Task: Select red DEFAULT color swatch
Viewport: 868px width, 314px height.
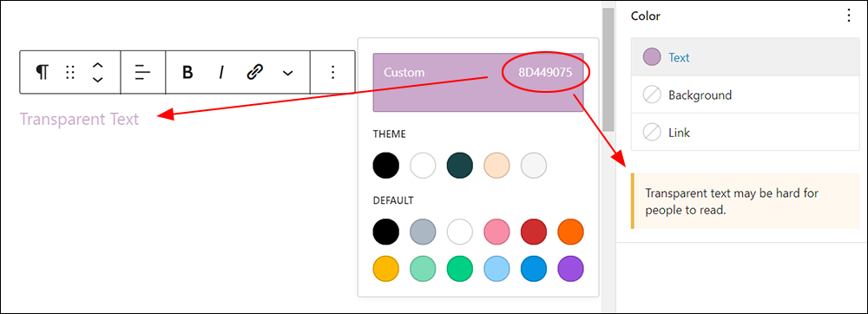Action: (534, 232)
